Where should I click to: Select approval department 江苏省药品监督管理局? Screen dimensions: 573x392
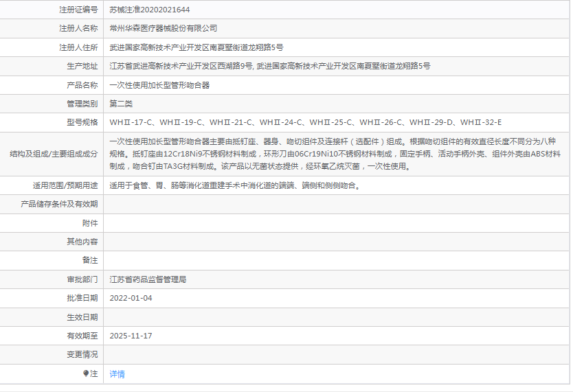[x=148, y=279]
